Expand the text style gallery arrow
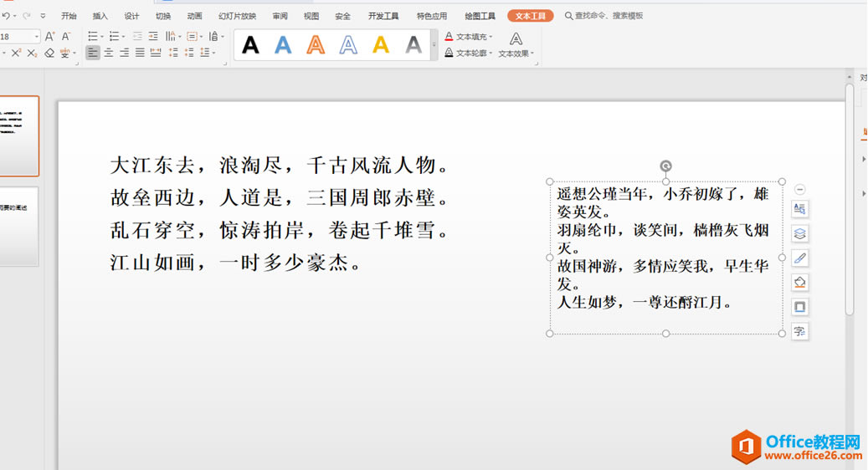868x470 pixels. (434, 45)
